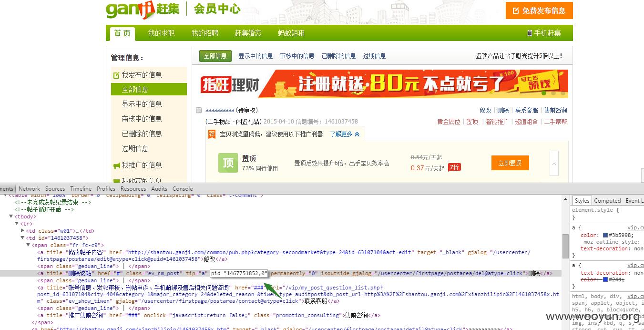Collapse the span class="fr fc-c9" node

click(28, 245)
